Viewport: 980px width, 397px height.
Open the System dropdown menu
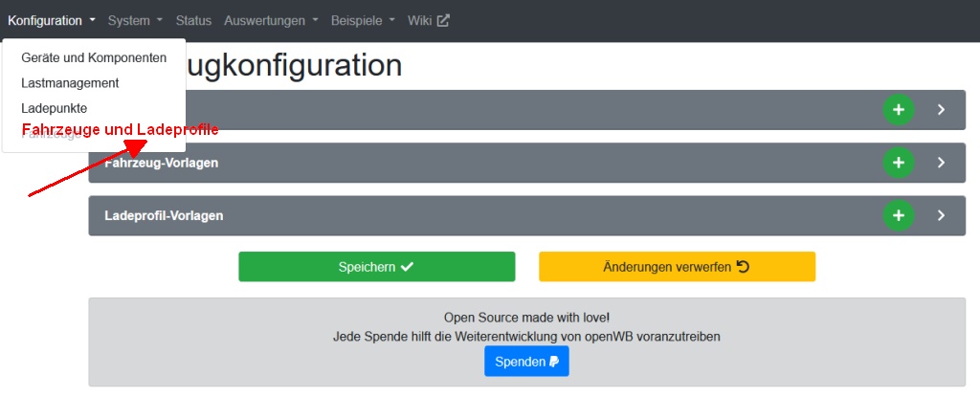coord(135,20)
